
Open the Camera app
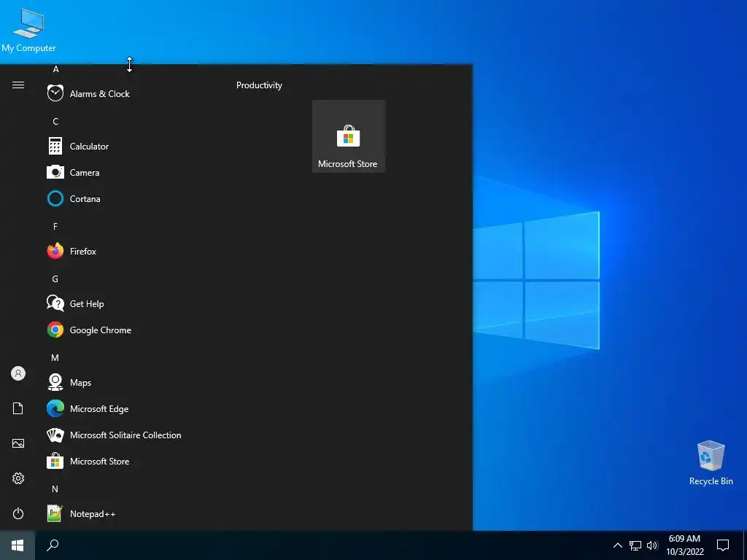(x=128, y=172)
